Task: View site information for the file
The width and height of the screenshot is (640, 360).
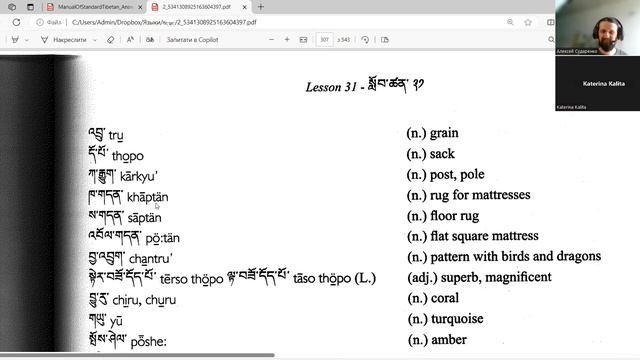Action: click(x=49, y=22)
